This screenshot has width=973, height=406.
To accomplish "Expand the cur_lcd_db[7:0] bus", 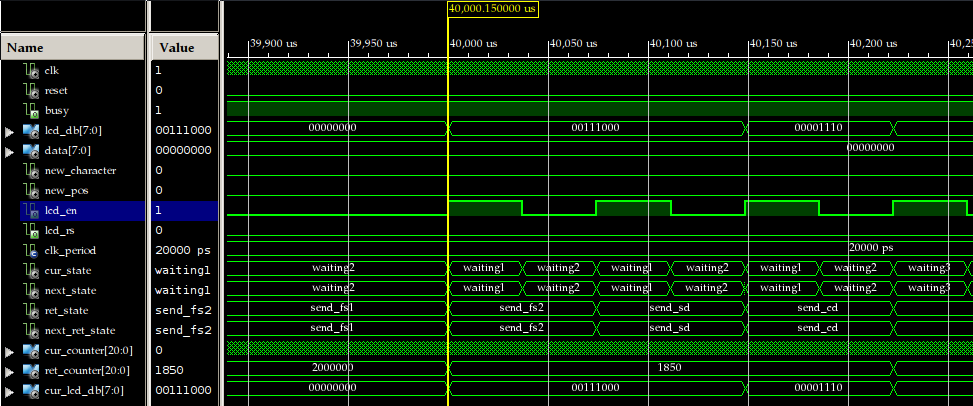I will tap(10, 390).
